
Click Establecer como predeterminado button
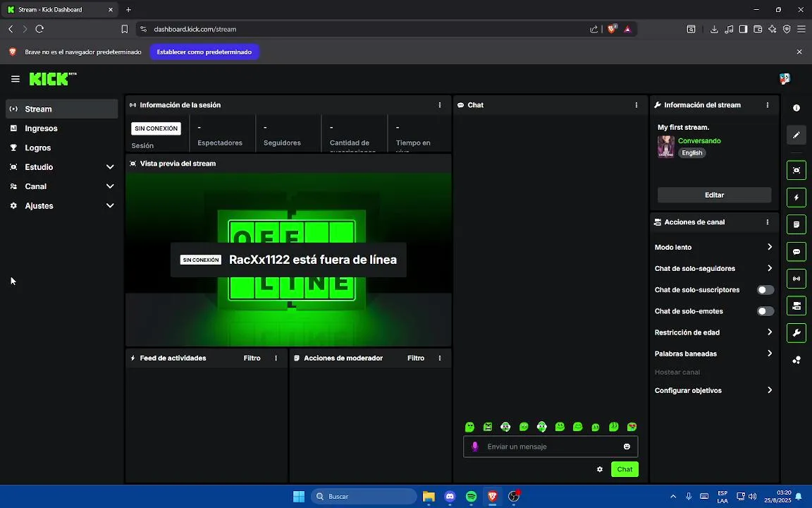pos(204,52)
